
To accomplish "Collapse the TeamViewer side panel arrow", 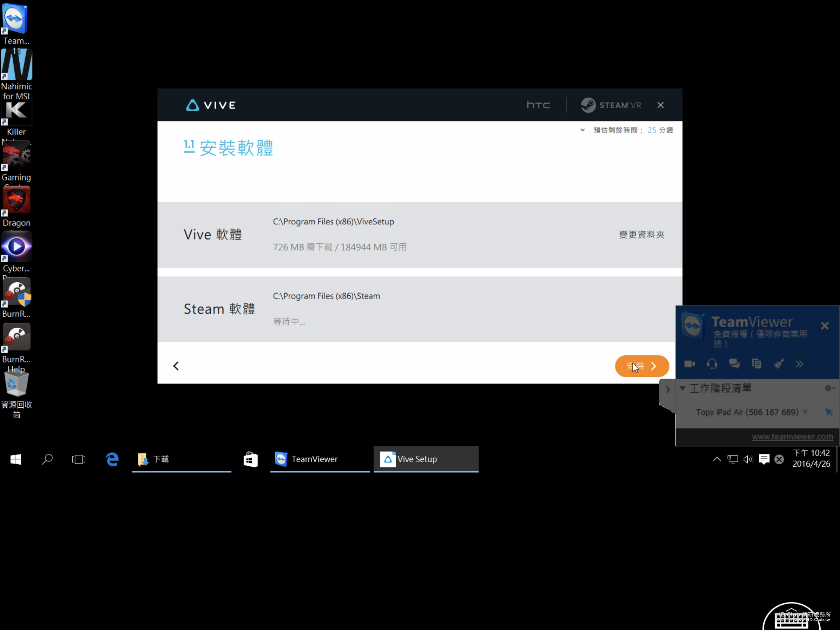I will point(667,390).
